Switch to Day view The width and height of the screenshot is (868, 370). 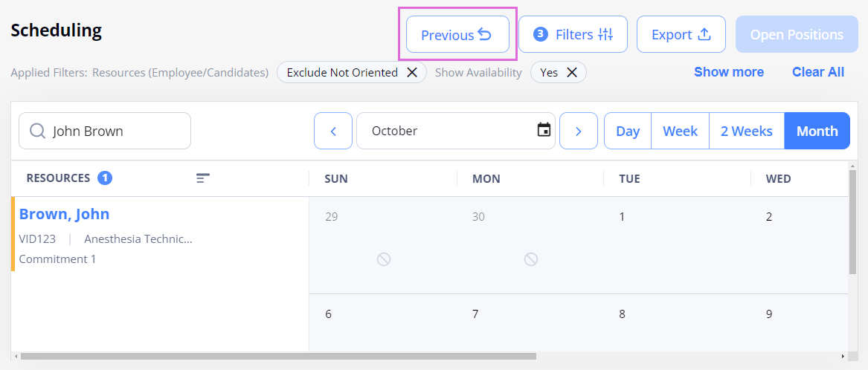(627, 132)
